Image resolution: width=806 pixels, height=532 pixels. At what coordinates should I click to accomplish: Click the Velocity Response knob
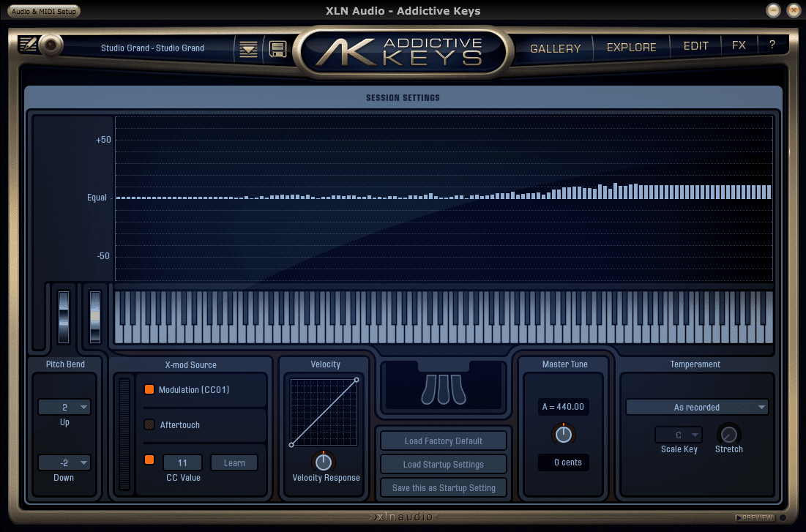(x=324, y=462)
